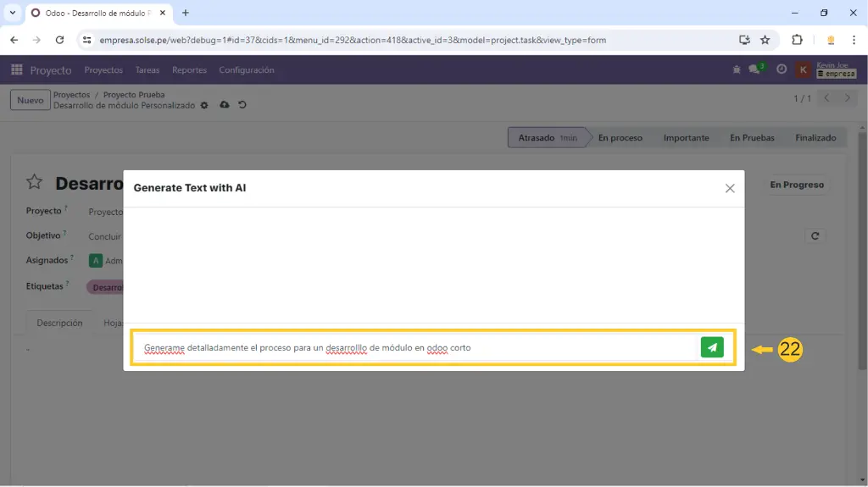Click the cloud save icon

(x=224, y=105)
